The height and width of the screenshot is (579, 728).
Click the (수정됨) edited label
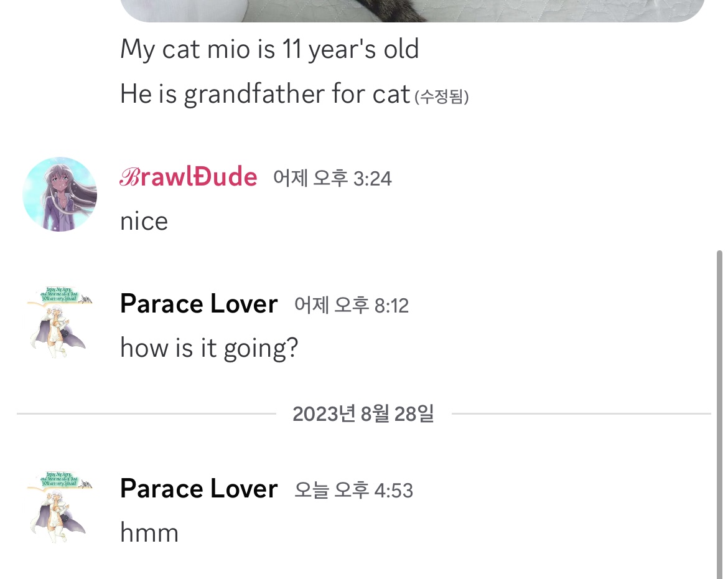point(441,97)
